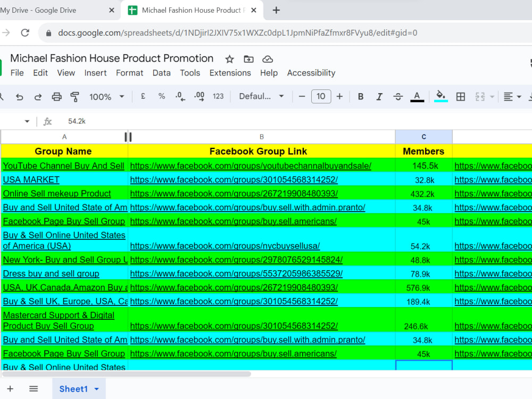Open the YouTube Channel Buy And Sell link

pos(64,165)
